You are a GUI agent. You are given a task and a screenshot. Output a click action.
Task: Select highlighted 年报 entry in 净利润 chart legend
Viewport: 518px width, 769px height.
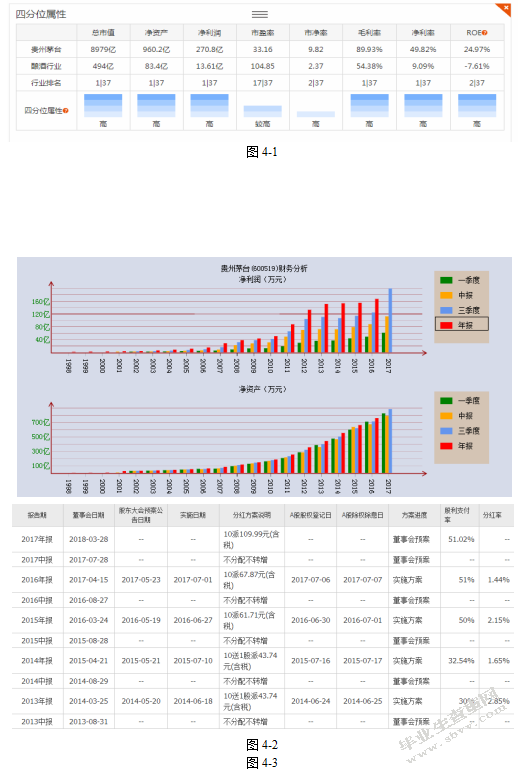[x=462, y=324]
